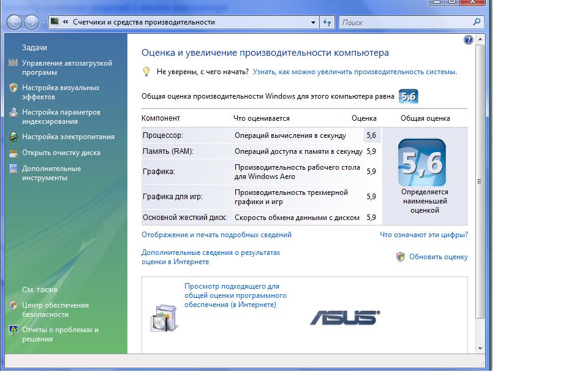Image resolution: width=588 pixels, height=372 pixels.
Task: Click the shield icon beside Обновить оценку
Action: pyautogui.click(x=401, y=257)
